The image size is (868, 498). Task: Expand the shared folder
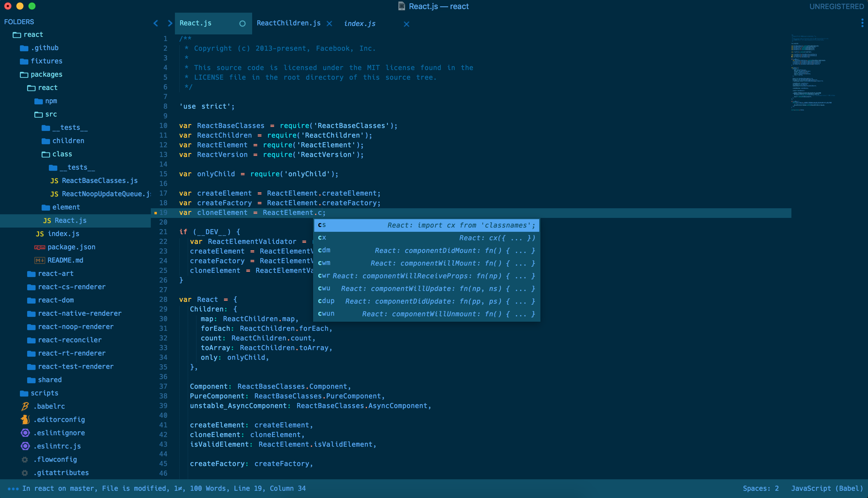click(44, 380)
